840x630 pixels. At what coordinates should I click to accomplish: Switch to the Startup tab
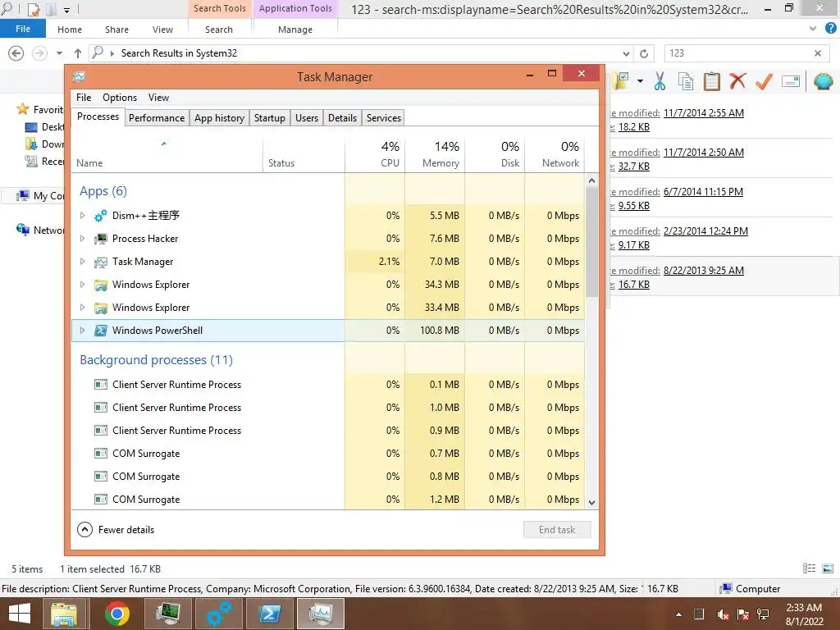[x=269, y=118]
